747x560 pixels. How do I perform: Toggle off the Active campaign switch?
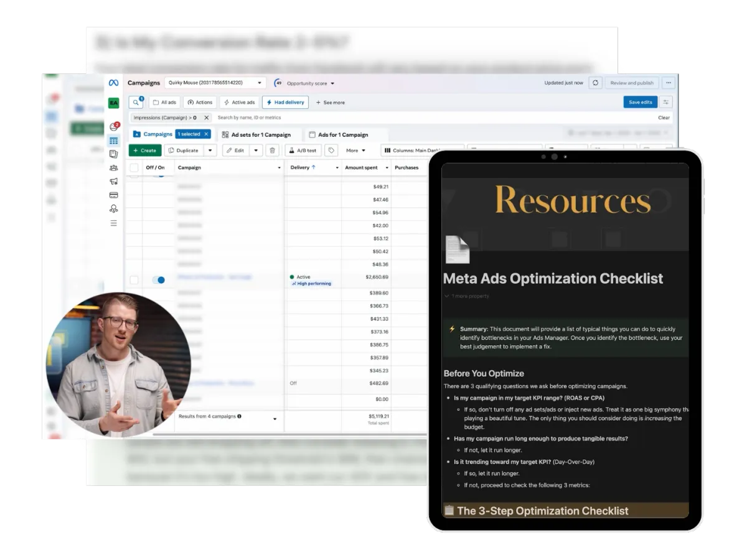point(159,280)
